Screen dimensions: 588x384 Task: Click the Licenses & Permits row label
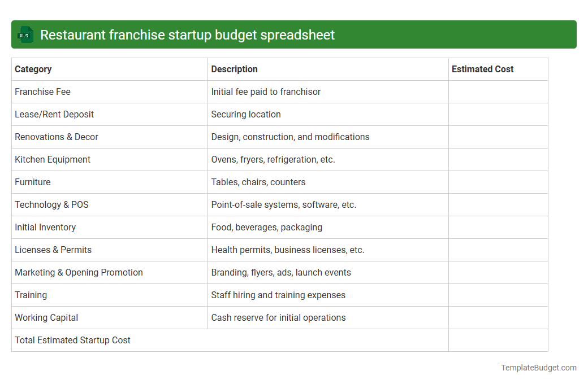53,250
